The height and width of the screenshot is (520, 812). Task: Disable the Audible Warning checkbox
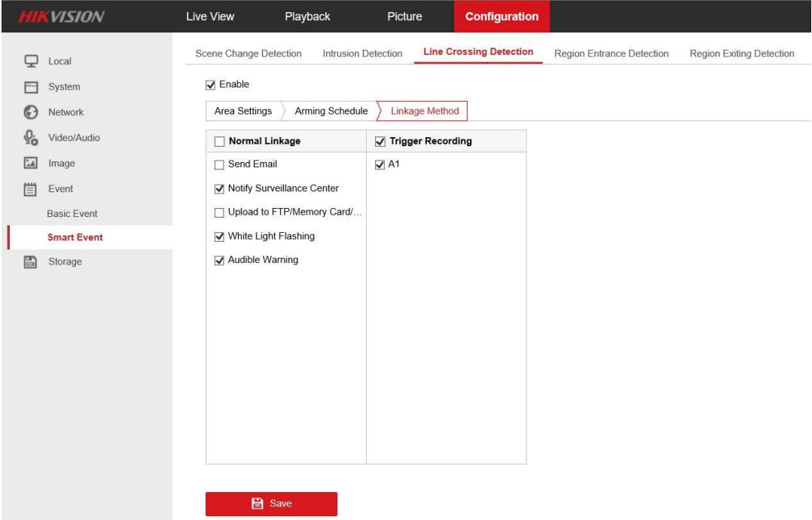[x=220, y=261]
